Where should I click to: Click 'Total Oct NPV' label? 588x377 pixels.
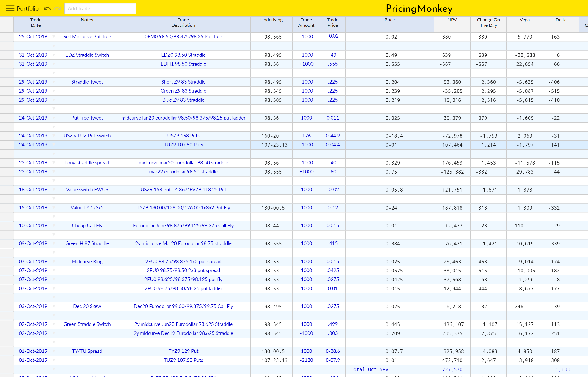tap(369, 369)
